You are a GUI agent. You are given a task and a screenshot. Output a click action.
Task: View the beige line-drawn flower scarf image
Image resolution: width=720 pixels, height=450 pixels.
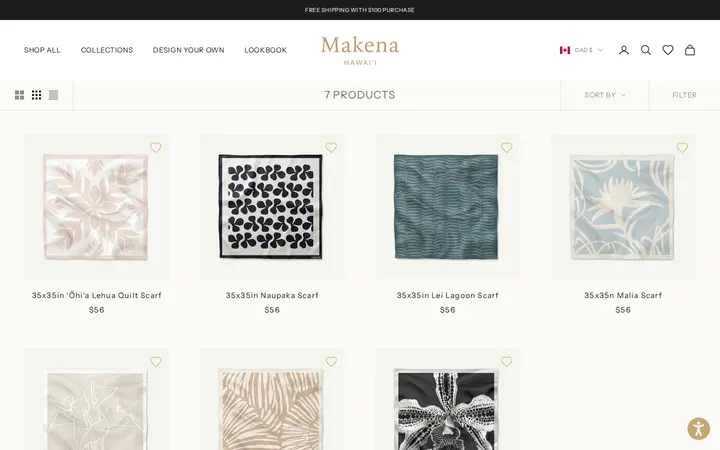tap(96, 399)
